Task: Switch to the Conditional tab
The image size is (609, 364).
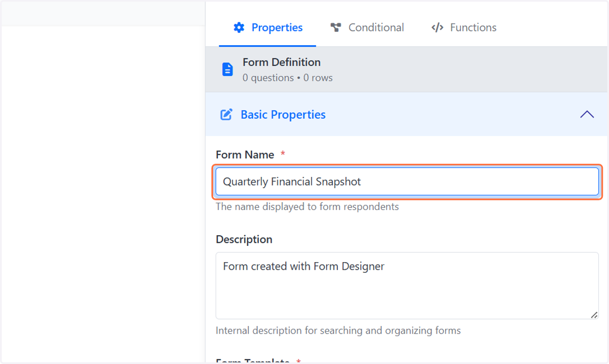Action: tap(367, 27)
